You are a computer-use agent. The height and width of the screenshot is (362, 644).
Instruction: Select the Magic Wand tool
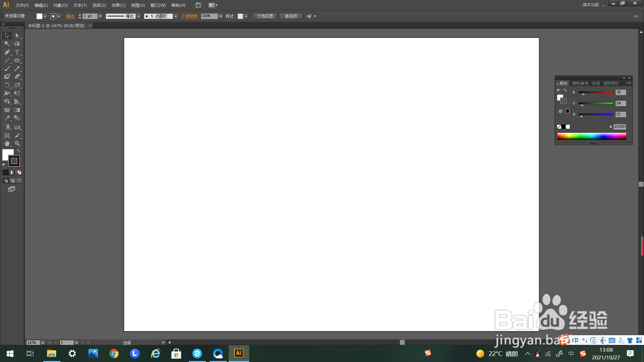[x=7, y=44]
